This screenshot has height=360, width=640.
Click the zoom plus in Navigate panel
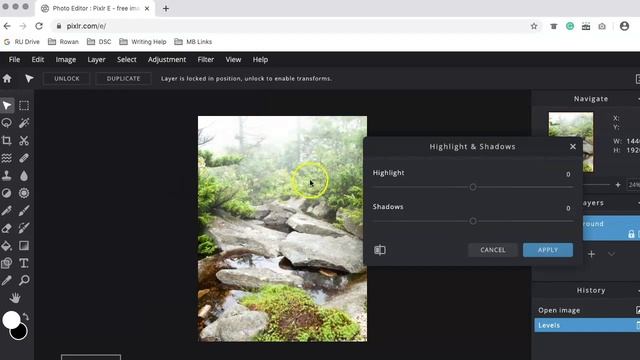(x=618, y=185)
